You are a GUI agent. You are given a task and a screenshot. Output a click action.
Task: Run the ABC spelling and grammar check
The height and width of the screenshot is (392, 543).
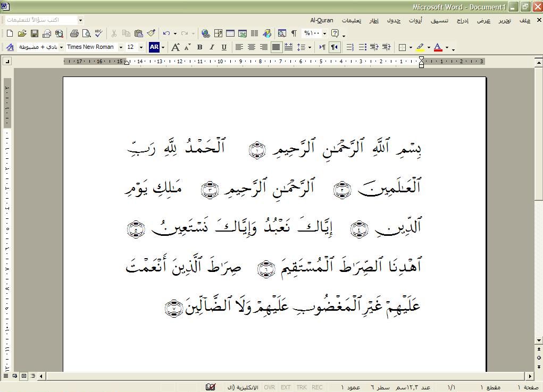point(98,33)
